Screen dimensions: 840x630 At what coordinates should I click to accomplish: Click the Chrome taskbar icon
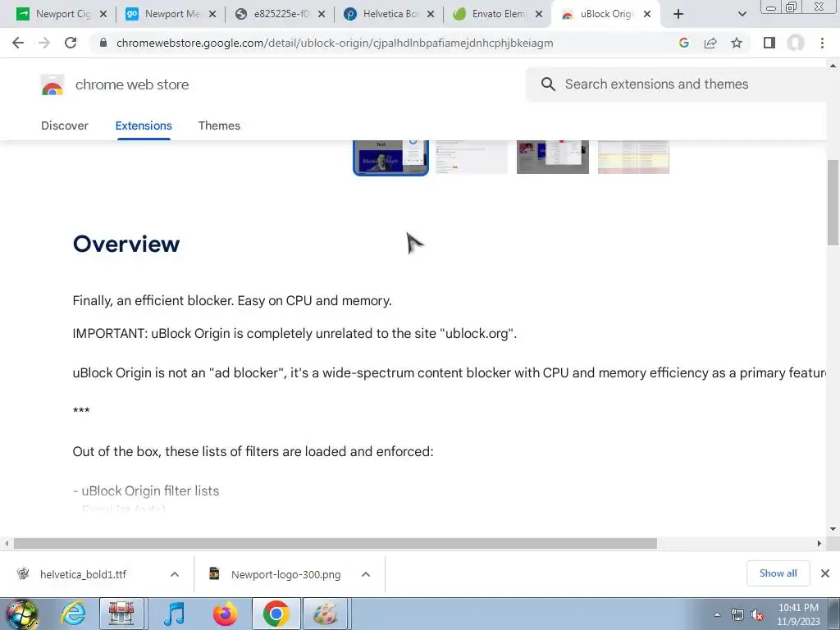[x=276, y=614]
